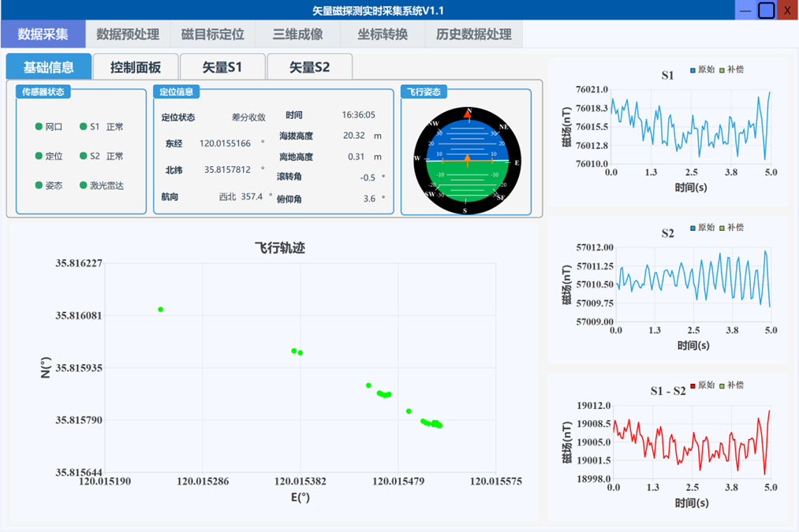Toggle 原始 legend in S1 chart
The height and width of the screenshot is (532, 799).
(702, 69)
